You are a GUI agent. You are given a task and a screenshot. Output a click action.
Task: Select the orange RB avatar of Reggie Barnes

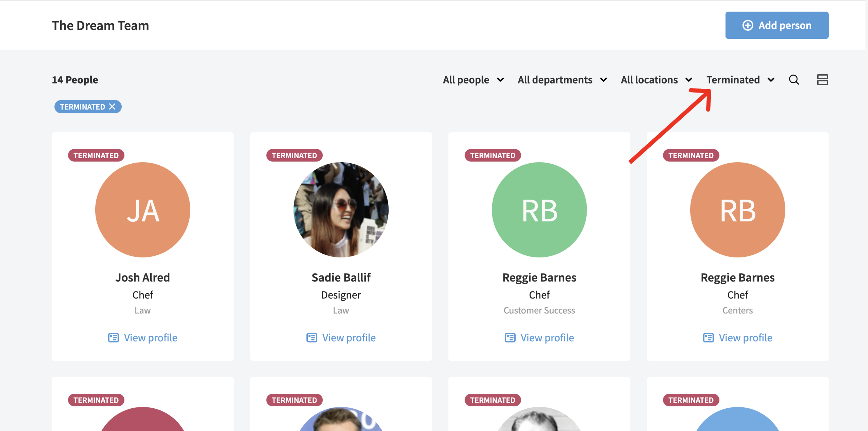pos(738,210)
